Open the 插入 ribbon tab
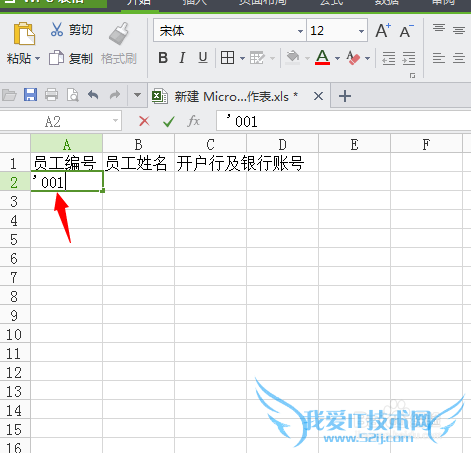 (195, 3)
